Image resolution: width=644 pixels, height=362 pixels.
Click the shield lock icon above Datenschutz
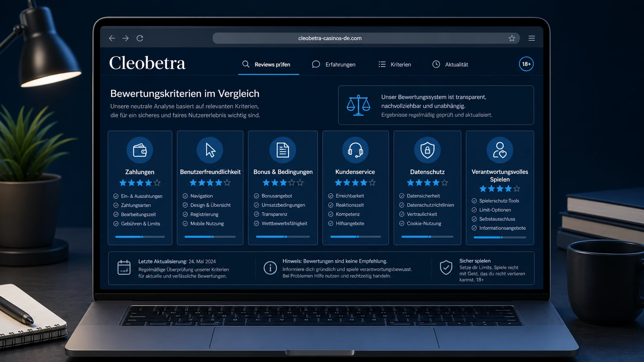(x=427, y=150)
